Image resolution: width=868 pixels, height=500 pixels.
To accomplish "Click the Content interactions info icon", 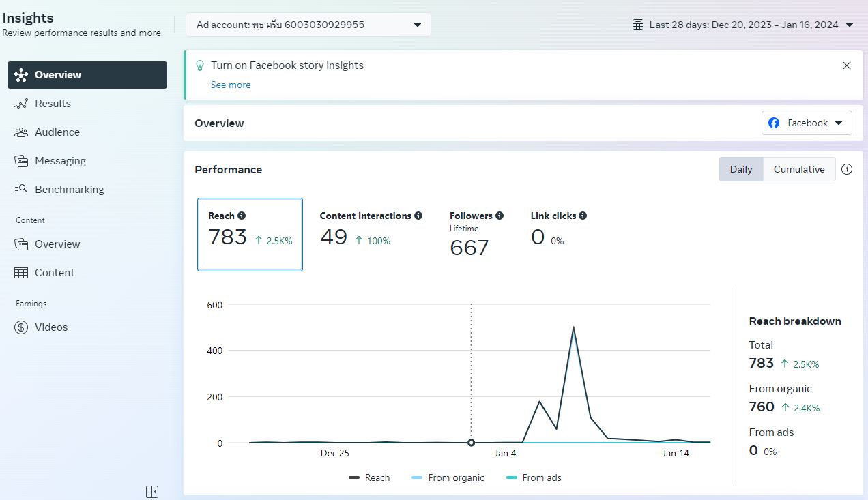I will [x=418, y=216].
